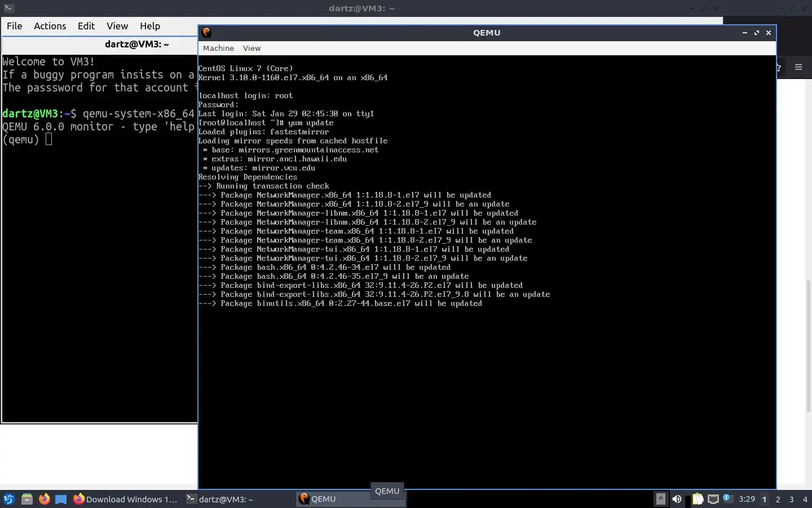Screen dimensions: 812x508
Task: Click the 'Last login: Sat Jan 29' line
Action: (286, 113)
